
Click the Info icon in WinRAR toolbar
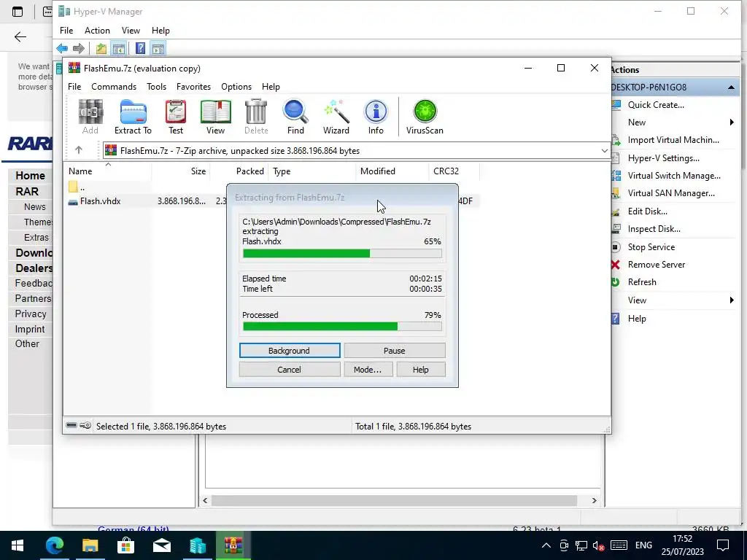(376, 117)
